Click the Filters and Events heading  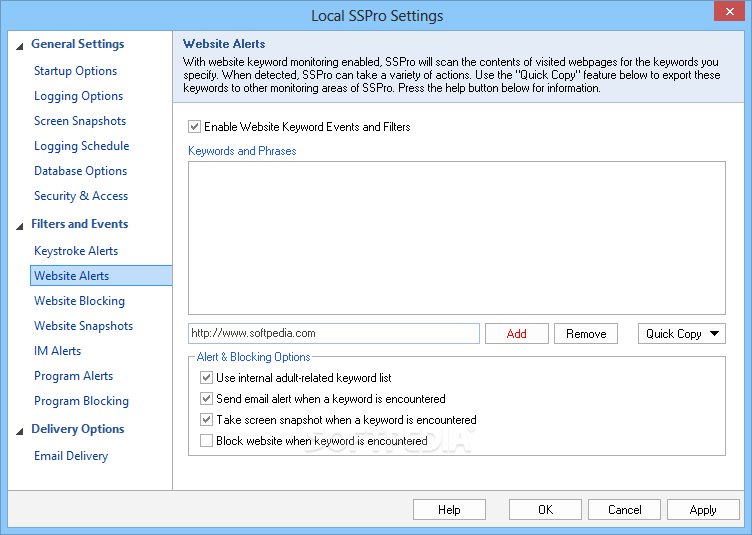(80, 224)
